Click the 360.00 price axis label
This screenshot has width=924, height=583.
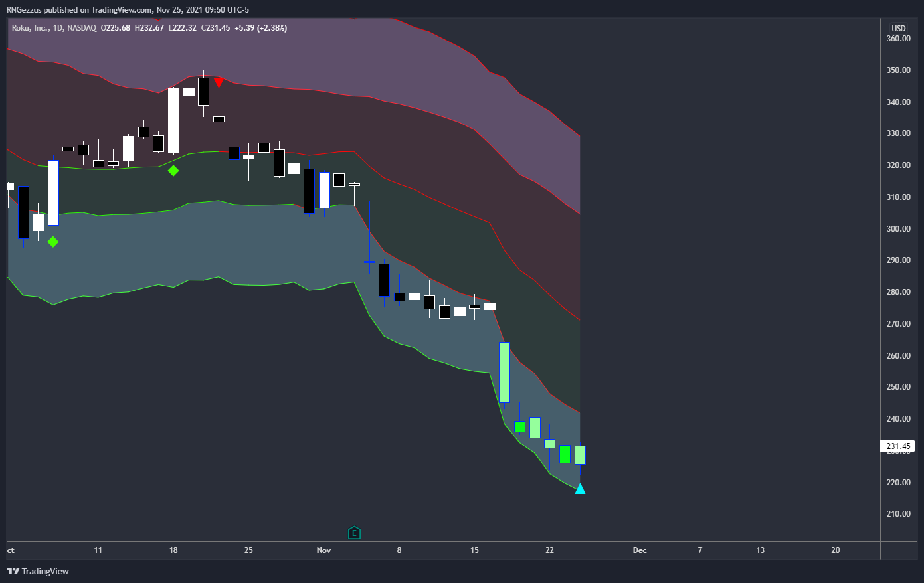pos(898,39)
